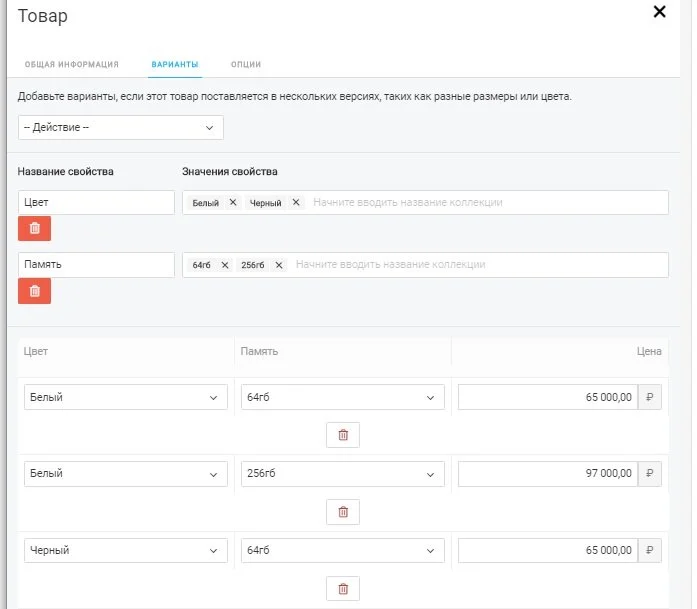Click the Значения свойства label
697x609 pixels.
click(230, 172)
